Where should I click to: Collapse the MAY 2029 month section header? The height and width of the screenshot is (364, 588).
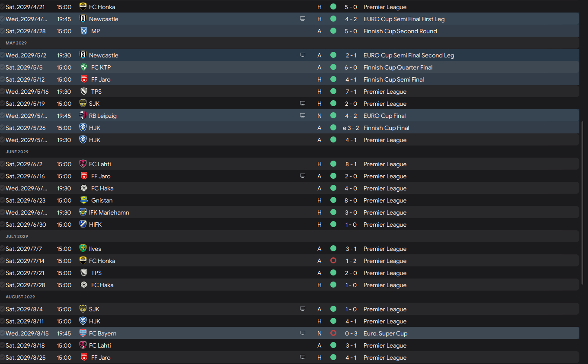tap(16, 43)
